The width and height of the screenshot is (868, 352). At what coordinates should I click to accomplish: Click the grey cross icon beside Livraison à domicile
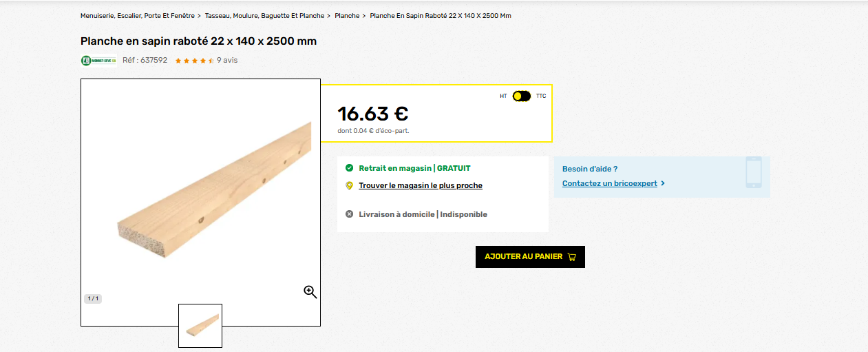349,214
